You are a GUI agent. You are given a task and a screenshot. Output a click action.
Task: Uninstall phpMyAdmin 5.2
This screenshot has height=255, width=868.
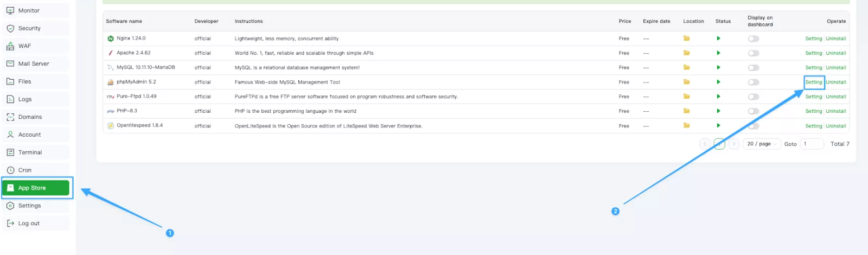tap(836, 82)
